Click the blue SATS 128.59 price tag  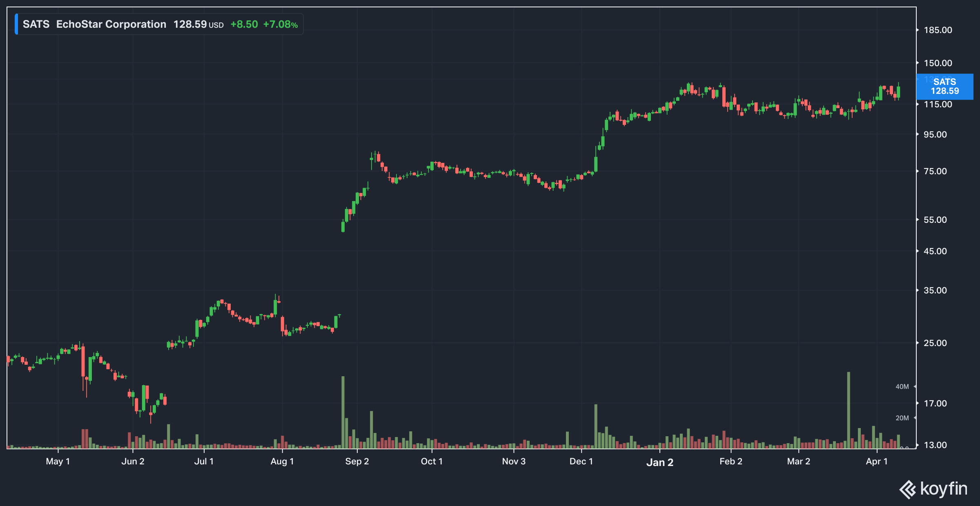(944, 87)
